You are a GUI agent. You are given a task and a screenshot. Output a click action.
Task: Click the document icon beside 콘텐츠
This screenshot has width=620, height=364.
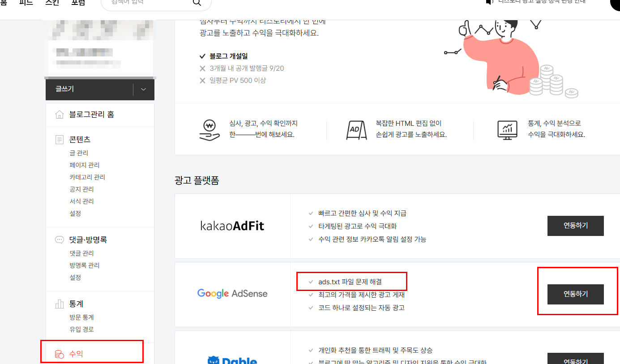click(x=59, y=139)
